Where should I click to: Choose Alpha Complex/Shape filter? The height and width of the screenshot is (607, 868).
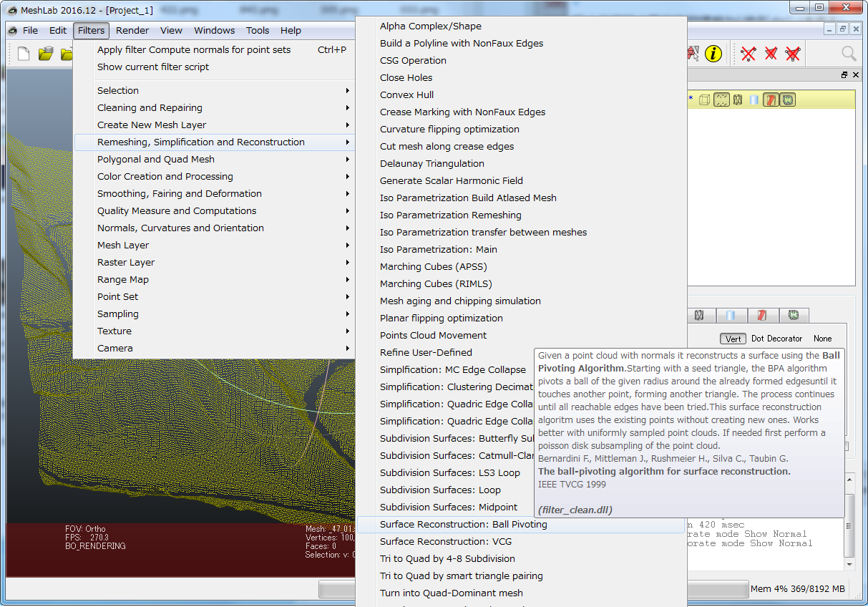click(521, 26)
